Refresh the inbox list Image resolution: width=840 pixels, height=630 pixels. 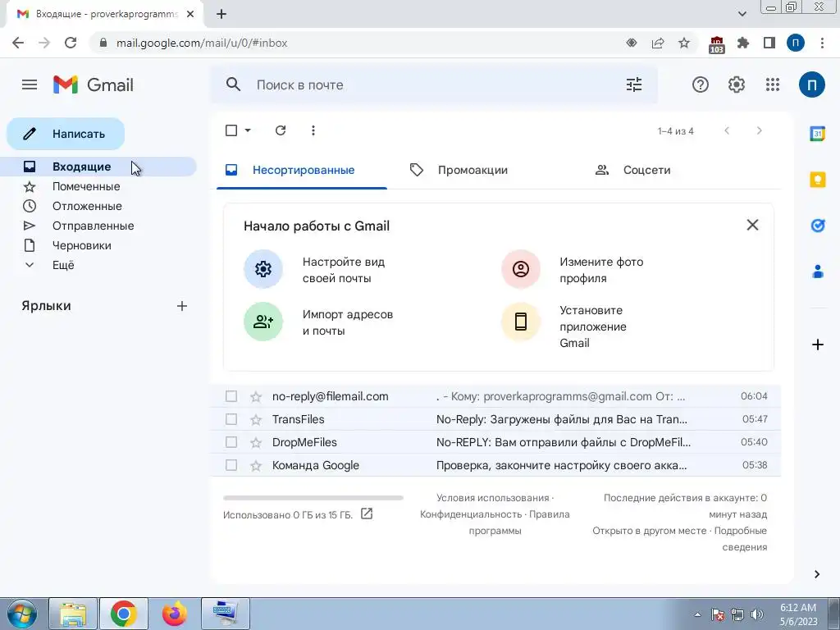tap(281, 130)
